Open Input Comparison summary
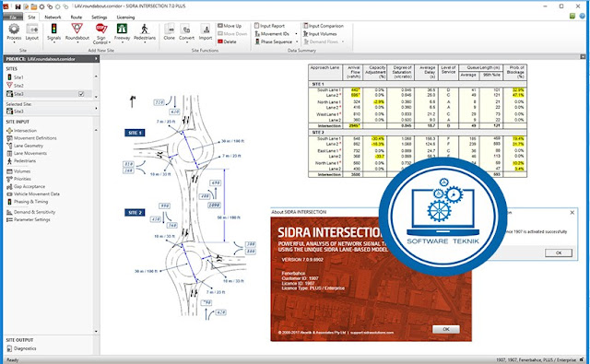 [x=324, y=26]
